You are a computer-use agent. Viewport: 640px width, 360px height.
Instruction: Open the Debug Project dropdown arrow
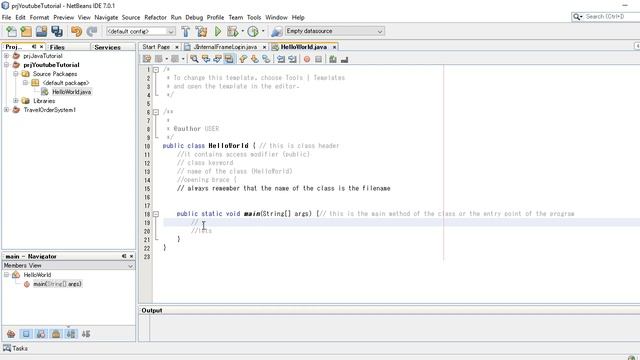242,31
